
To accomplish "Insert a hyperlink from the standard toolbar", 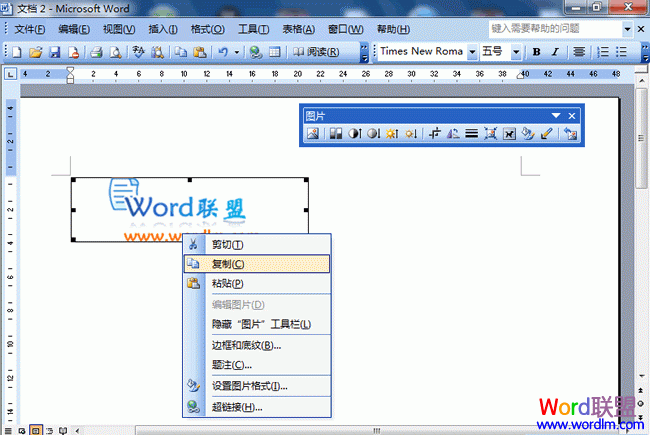I will [x=256, y=52].
